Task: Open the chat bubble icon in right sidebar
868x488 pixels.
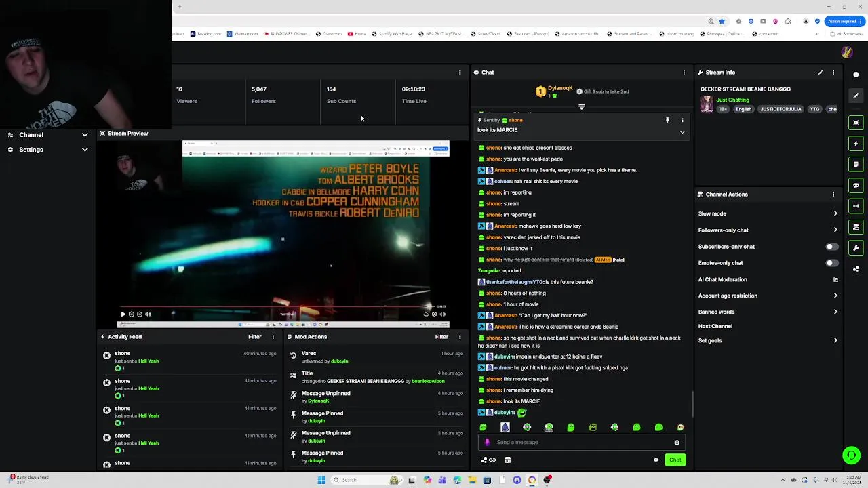Action: click(x=856, y=185)
